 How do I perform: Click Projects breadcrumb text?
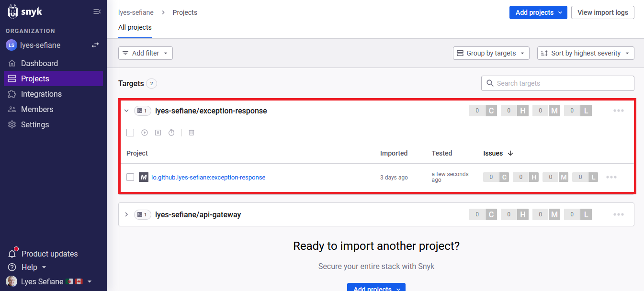[x=185, y=12]
